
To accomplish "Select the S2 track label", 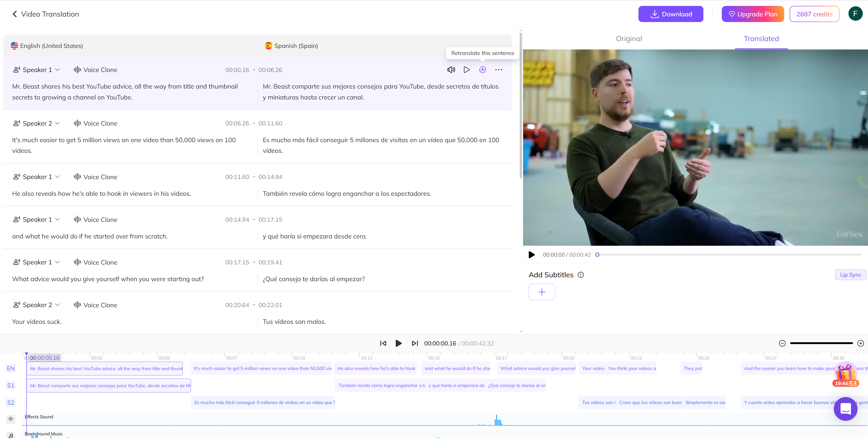I will pos(11,403).
